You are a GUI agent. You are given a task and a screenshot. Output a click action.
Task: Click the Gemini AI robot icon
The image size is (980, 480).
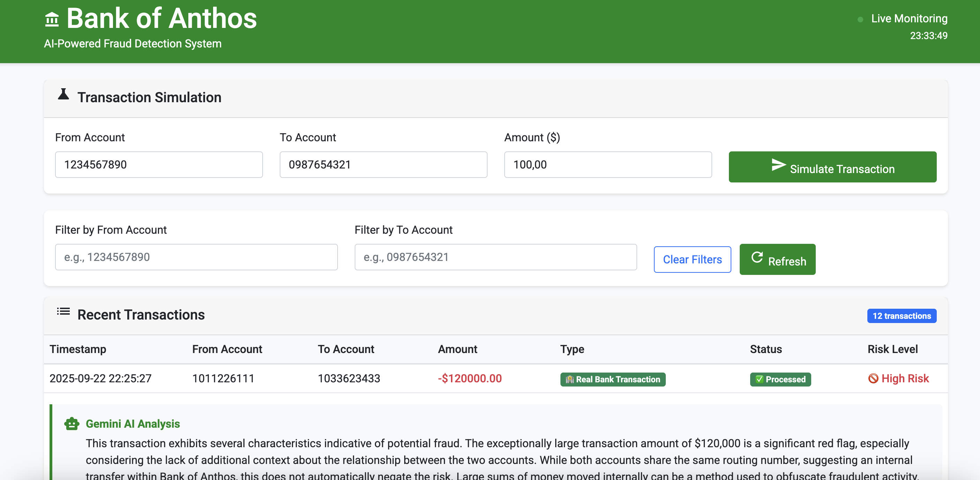pyautogui.click(x=71, y=424)
